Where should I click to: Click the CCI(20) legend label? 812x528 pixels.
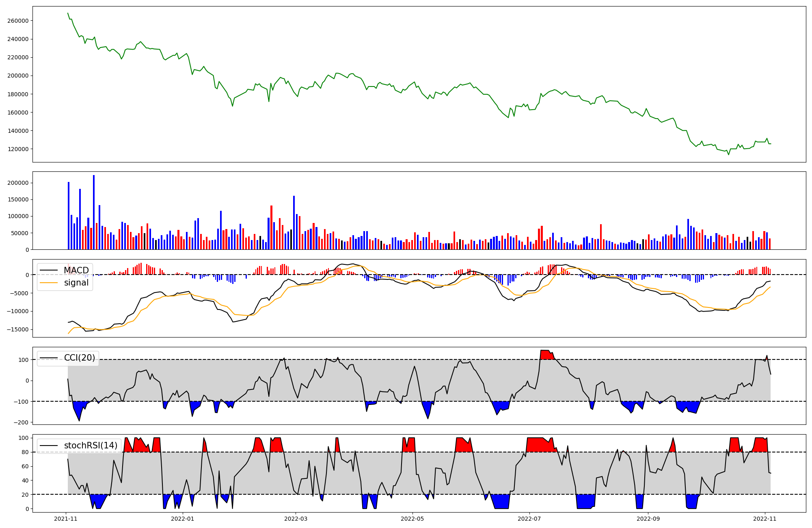point(79,358)
